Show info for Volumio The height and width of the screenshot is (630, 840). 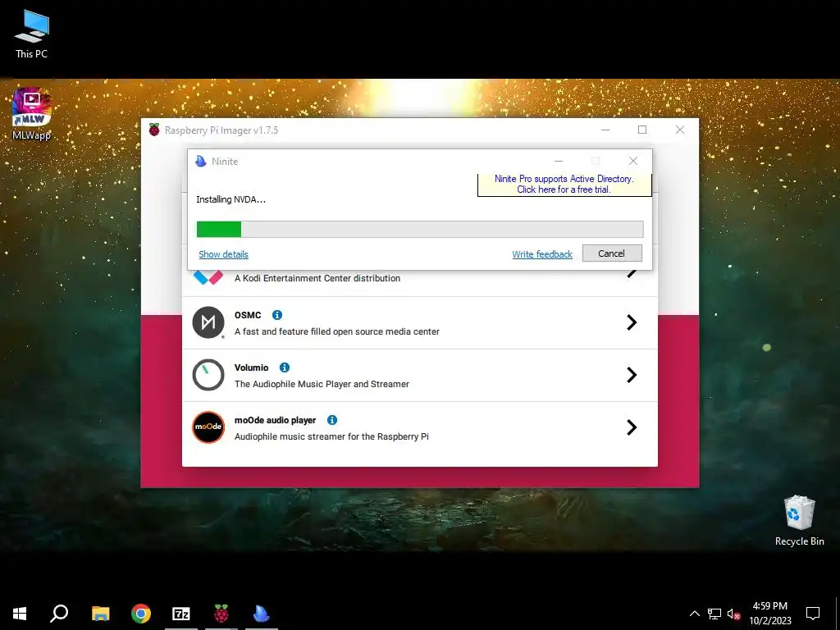pos(285,367)
